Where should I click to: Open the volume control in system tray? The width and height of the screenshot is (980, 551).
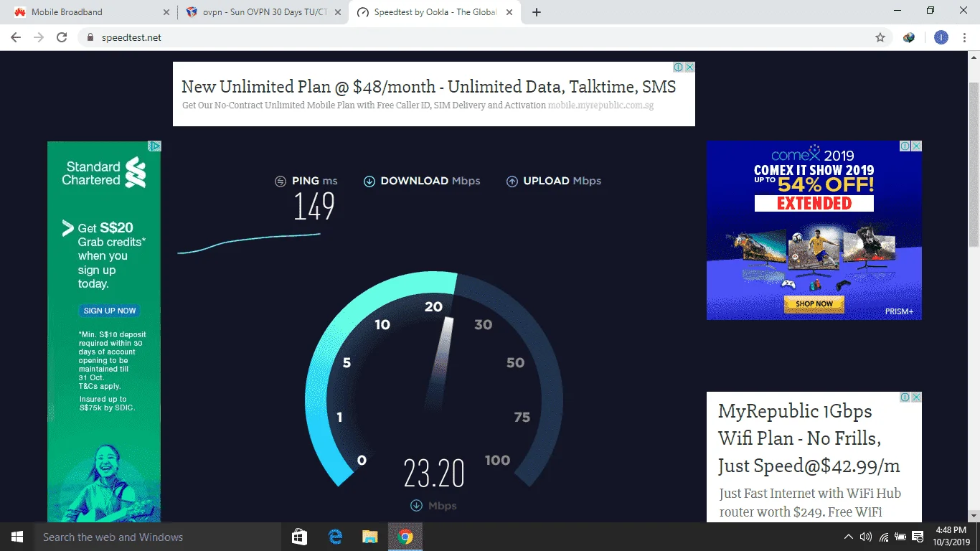tap(865, 537)
